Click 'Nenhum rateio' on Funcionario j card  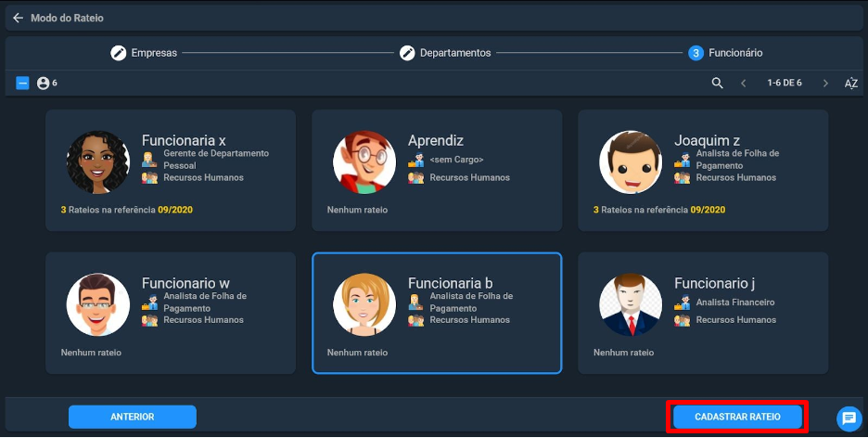click(623, 353)
